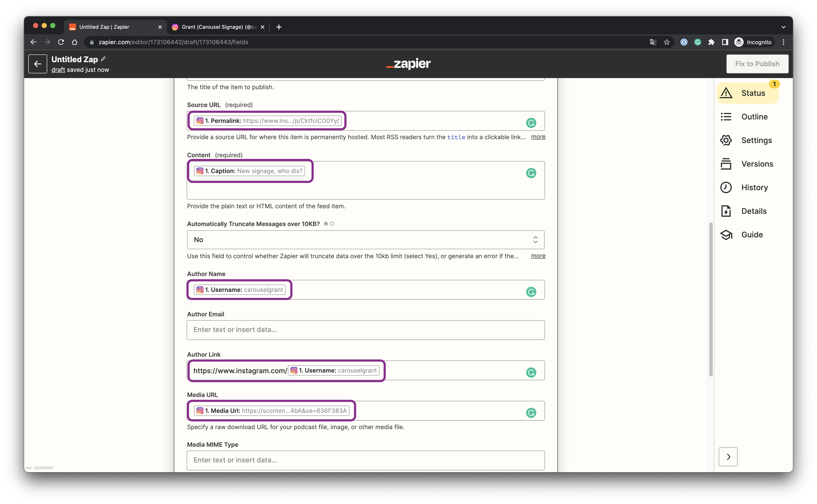The width and height of the screenshot is (817, 504).
Task: Click the blue title code link in help text
Action: (456, 137)
